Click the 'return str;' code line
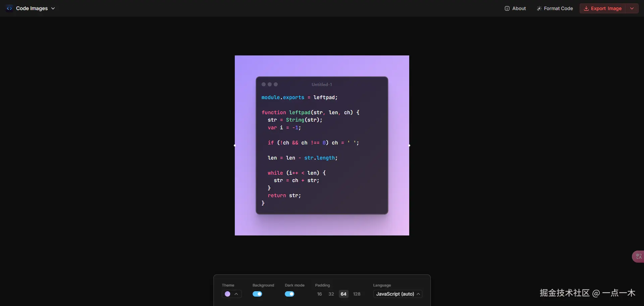The width and height of the screenshot is (644, 306). (x=284, y=195)
